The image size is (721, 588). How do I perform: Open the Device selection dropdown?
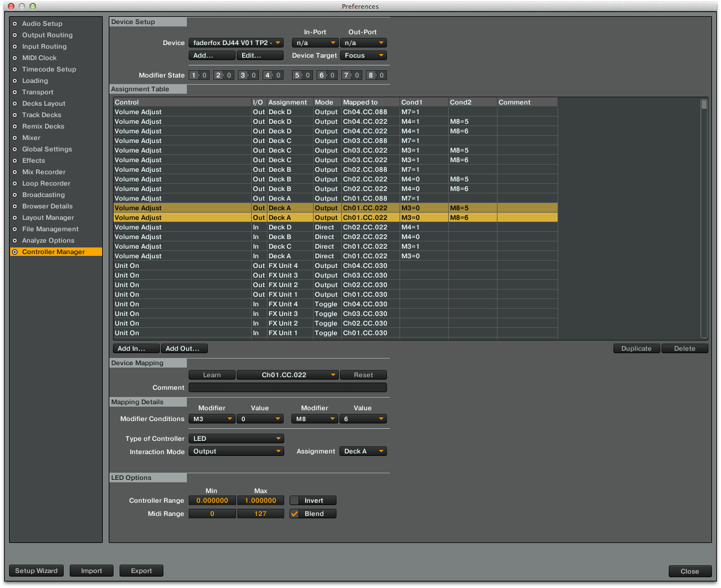click(x=236, y=43)
